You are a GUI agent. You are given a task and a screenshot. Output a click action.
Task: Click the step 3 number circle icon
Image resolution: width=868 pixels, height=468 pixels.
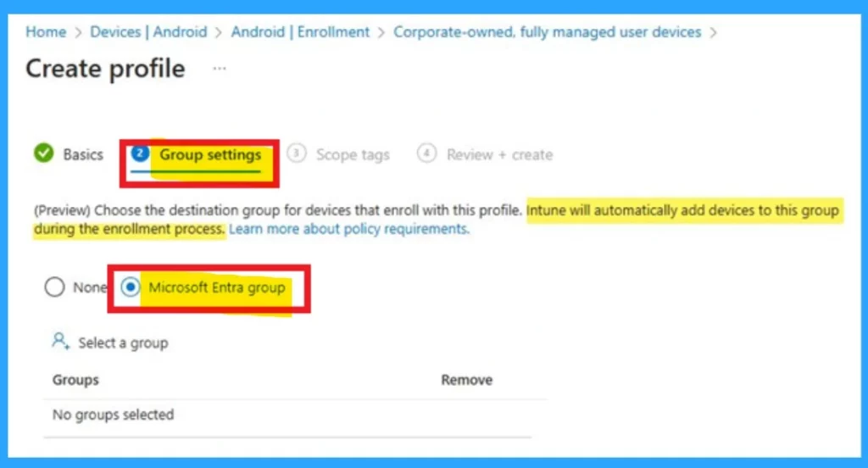pyautogui.click(x=296, y=153)
